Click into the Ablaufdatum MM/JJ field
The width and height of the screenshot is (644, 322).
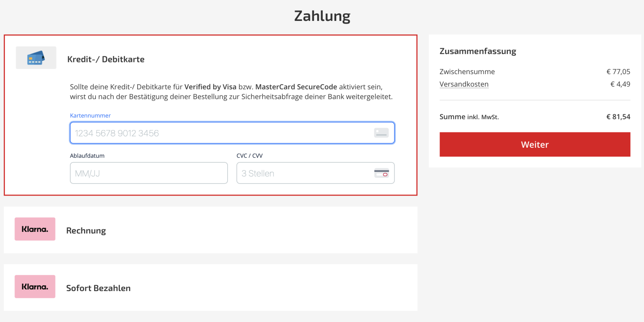tap(149, 173)
